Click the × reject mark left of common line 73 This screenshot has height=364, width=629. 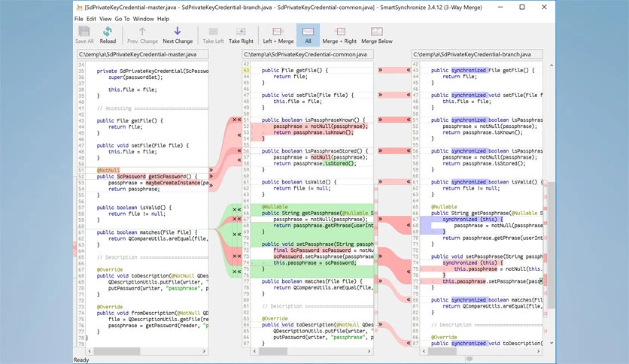pos(235,256)
